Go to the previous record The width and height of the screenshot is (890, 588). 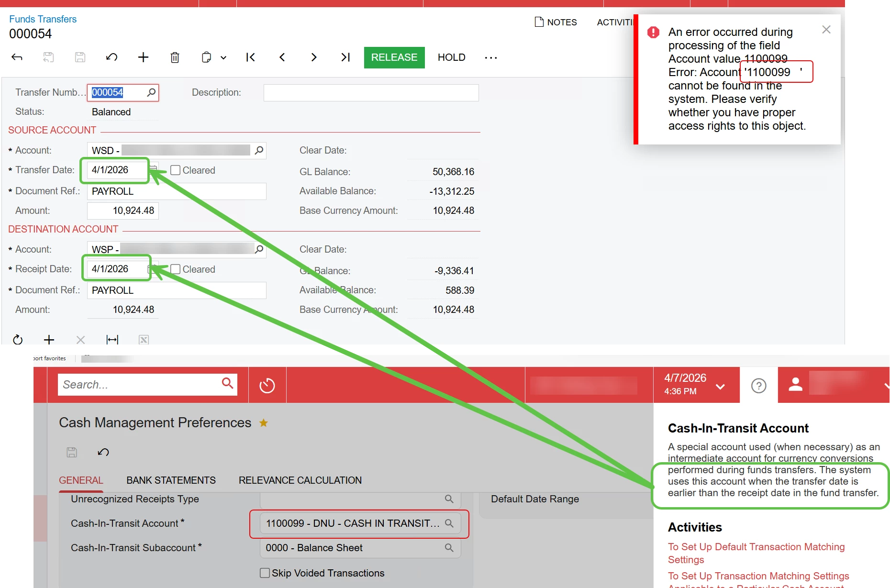pyautogui.click(x=282, y=57)
